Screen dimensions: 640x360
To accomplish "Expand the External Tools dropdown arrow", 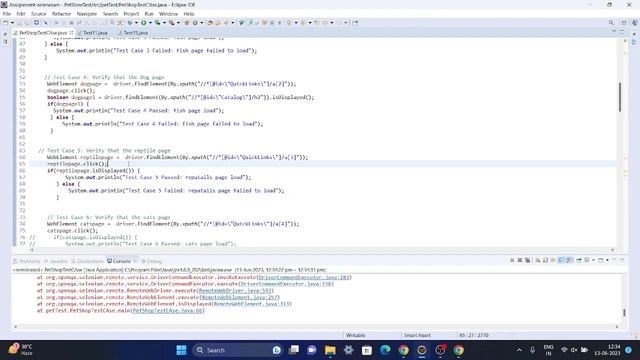I will (178, 22).
